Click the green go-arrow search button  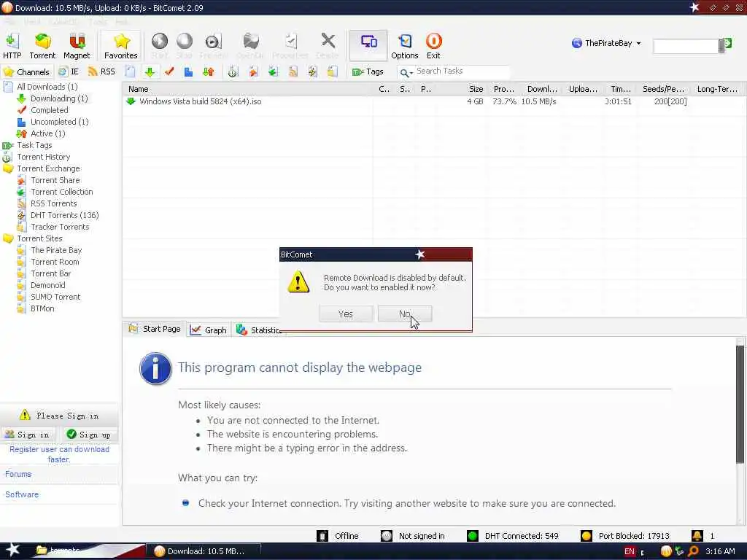click(x=726, y=45)
